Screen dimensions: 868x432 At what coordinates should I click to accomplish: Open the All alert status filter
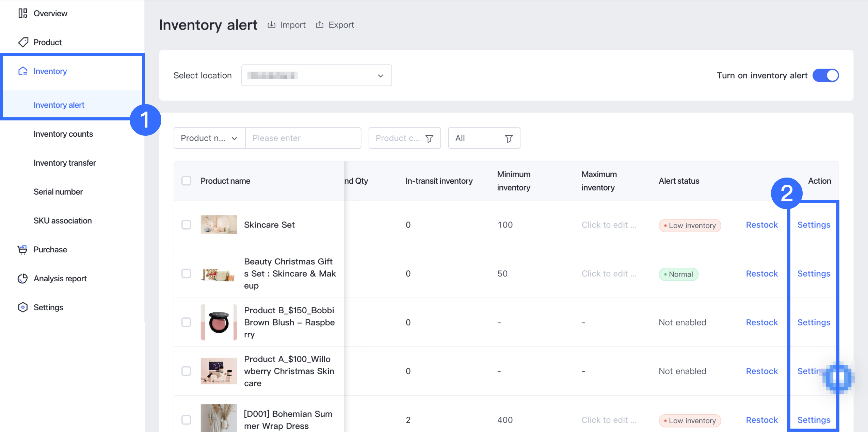[x=484, y=138]
